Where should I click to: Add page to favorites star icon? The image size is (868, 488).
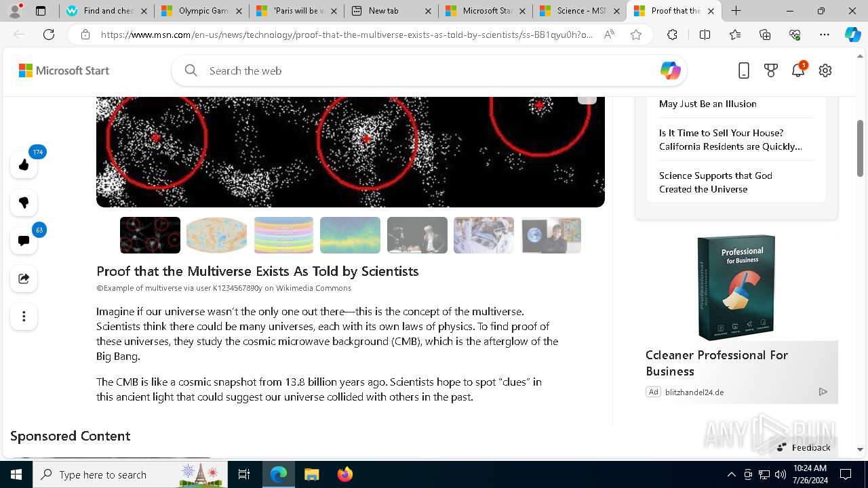coord(636,35)
